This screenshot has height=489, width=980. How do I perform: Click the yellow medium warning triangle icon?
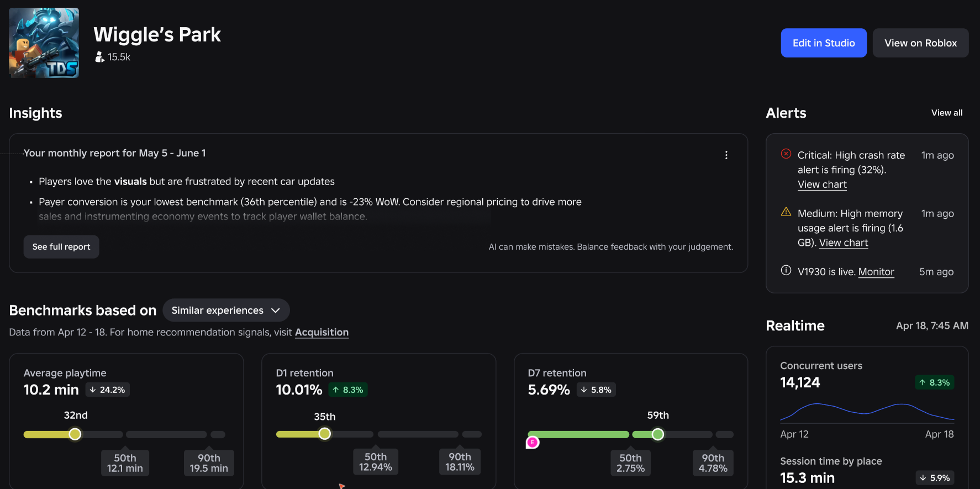[786, 212]
